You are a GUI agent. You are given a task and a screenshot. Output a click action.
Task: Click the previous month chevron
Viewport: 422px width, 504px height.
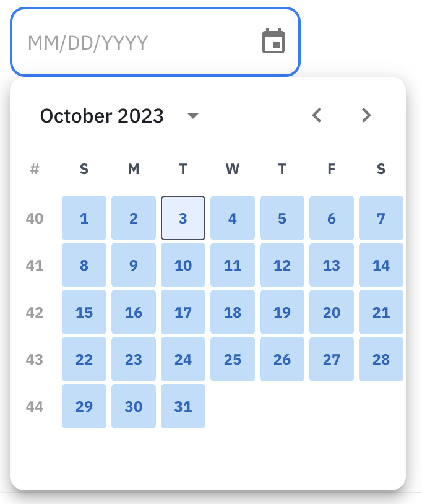pyautogui.click(x=316, y=115)
